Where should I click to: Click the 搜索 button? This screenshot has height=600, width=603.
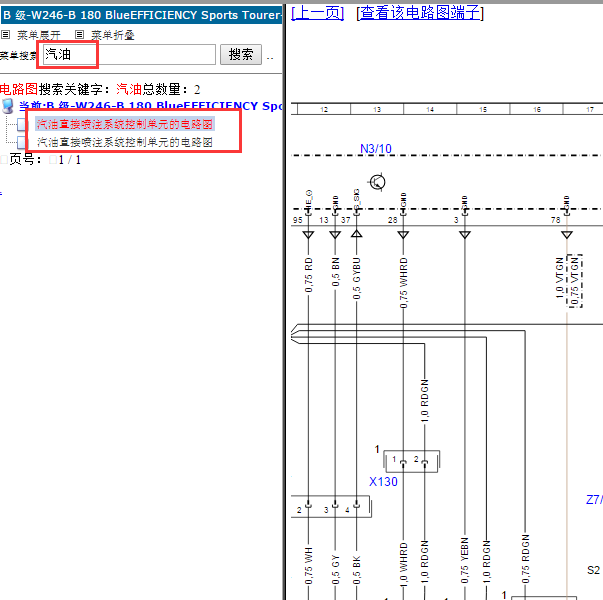click(241, 54)
